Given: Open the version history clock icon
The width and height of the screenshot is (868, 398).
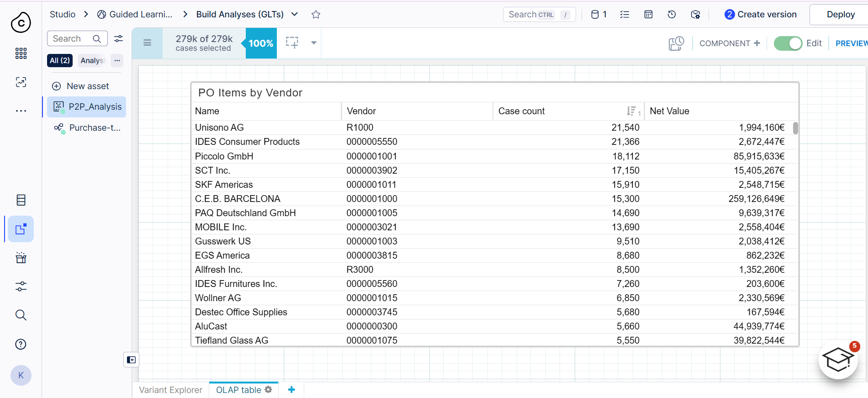Looking at the screenshot, I should coord(672,15).
